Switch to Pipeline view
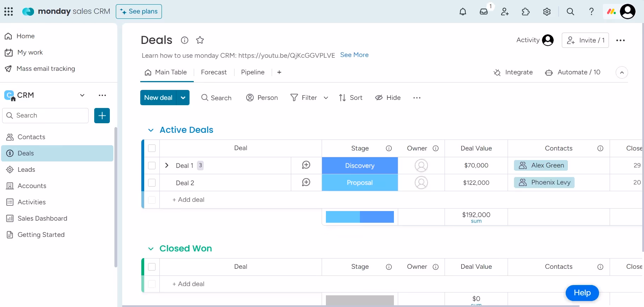644x307 pixels. tap(253, 72)
